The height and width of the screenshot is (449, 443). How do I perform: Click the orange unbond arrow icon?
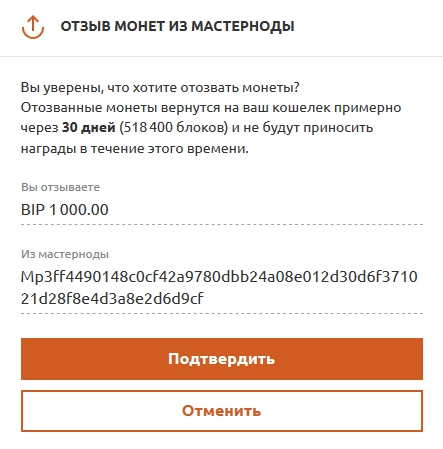tap(33, 27)
